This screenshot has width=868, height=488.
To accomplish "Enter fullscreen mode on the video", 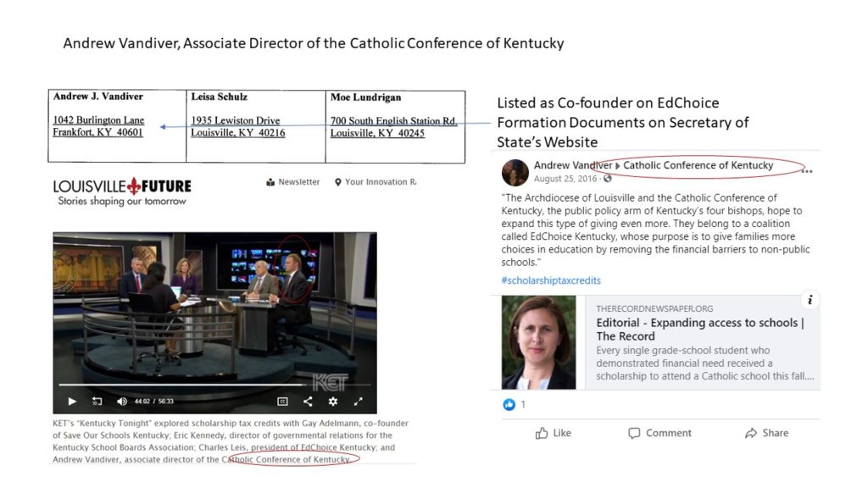I will [x=359, y=401].
